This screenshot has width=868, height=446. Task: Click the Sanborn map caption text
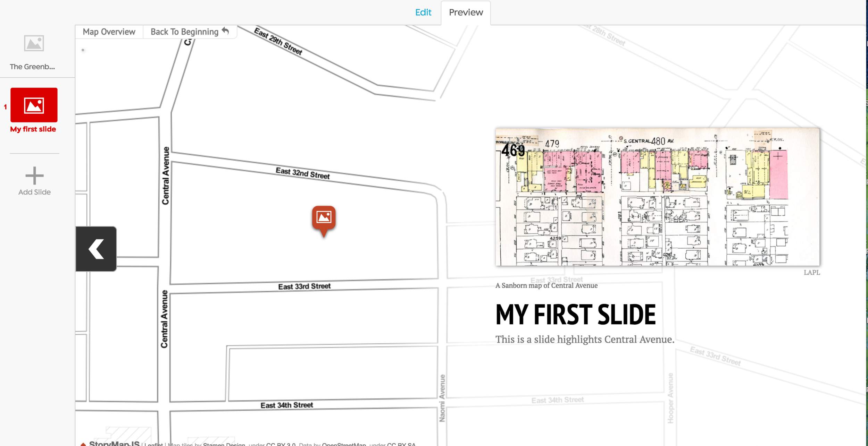tap(546, 285)
